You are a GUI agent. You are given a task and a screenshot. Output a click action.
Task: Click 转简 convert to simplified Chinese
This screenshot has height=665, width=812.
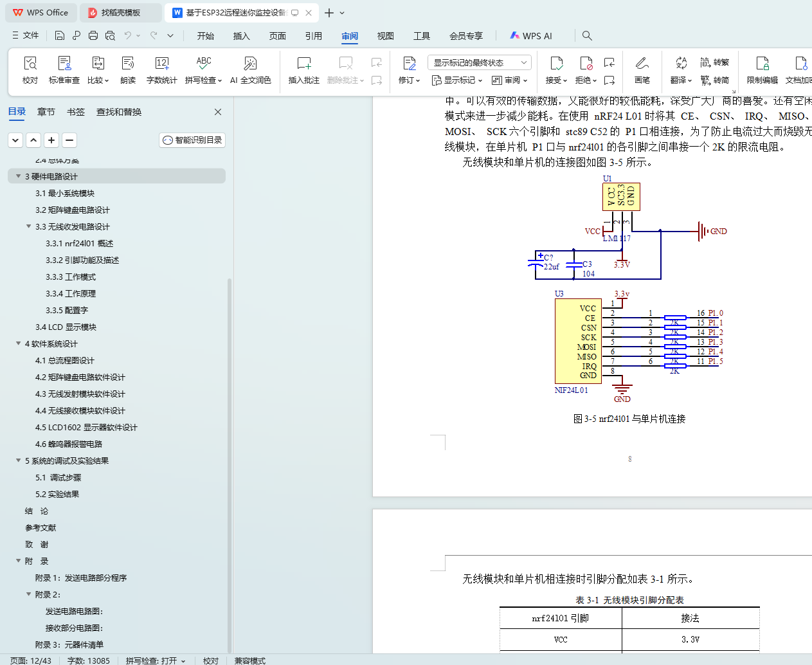click(x=715, y=80)
